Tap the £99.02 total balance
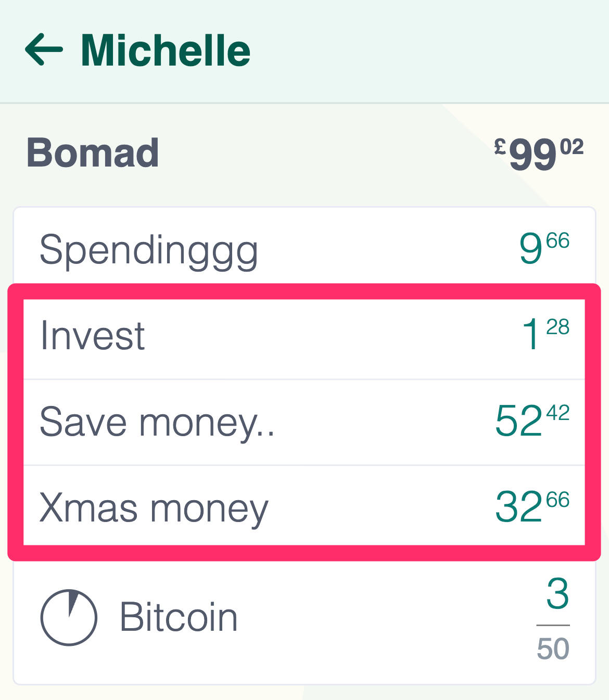 (x=539, y=154)
